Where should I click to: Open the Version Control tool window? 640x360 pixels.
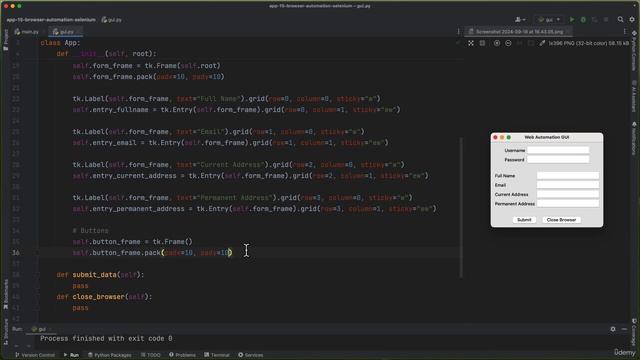click(35, 355)
